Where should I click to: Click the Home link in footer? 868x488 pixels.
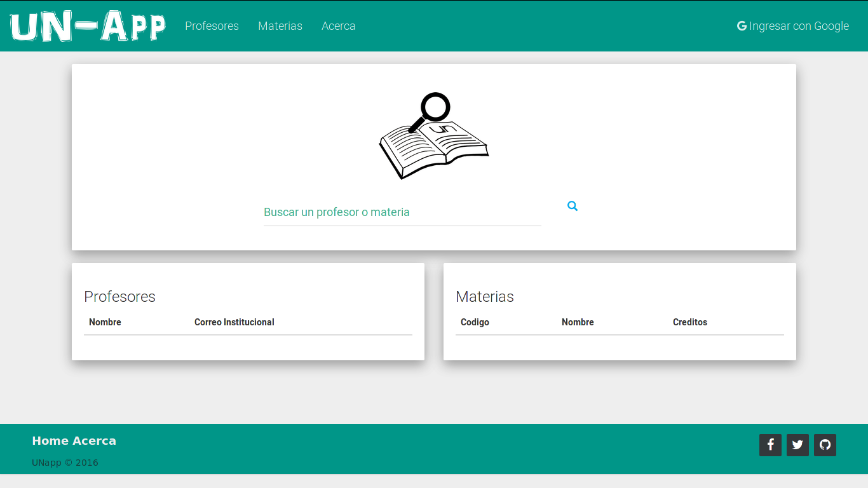click(51, 441)
